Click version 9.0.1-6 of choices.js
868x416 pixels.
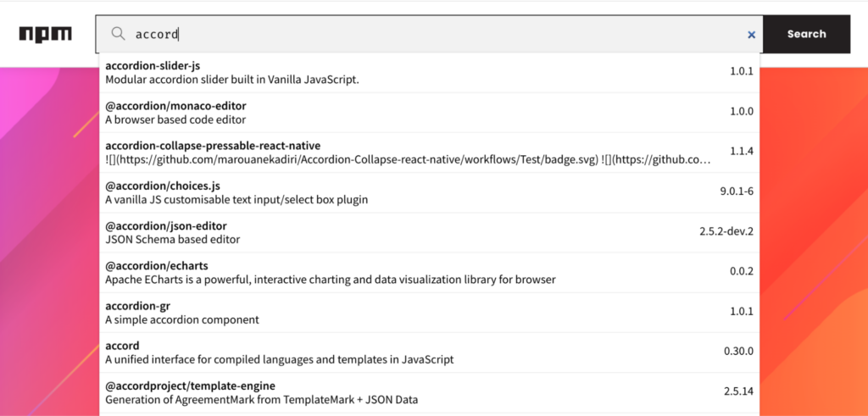(x=736, y=191)
